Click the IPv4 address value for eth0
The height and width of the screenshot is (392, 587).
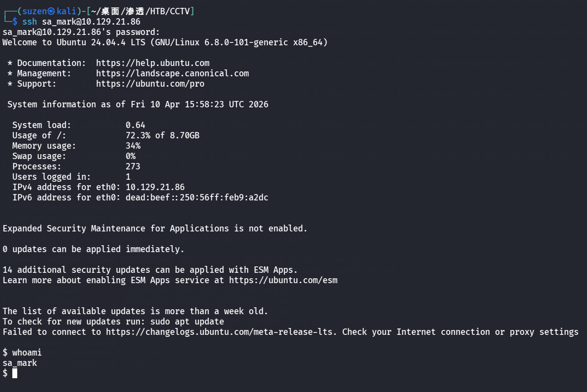(x=155, y=187)
